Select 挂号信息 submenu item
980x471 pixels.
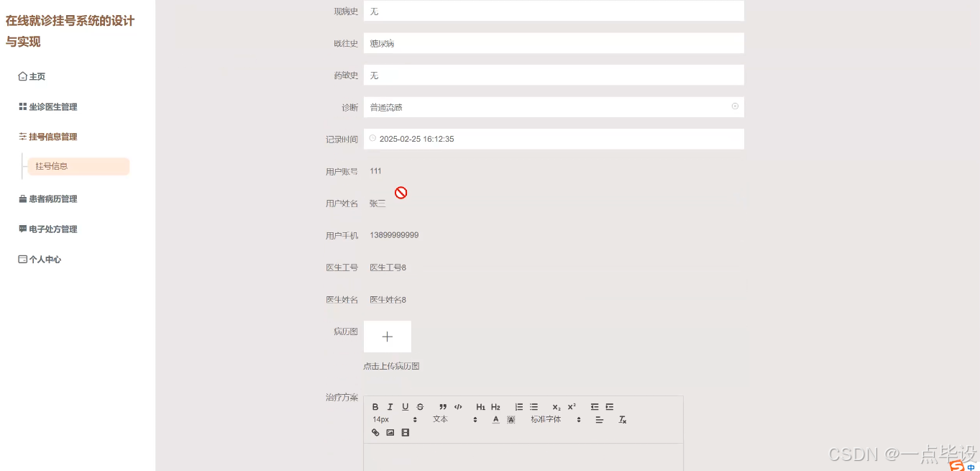click(x=78, y=166)
